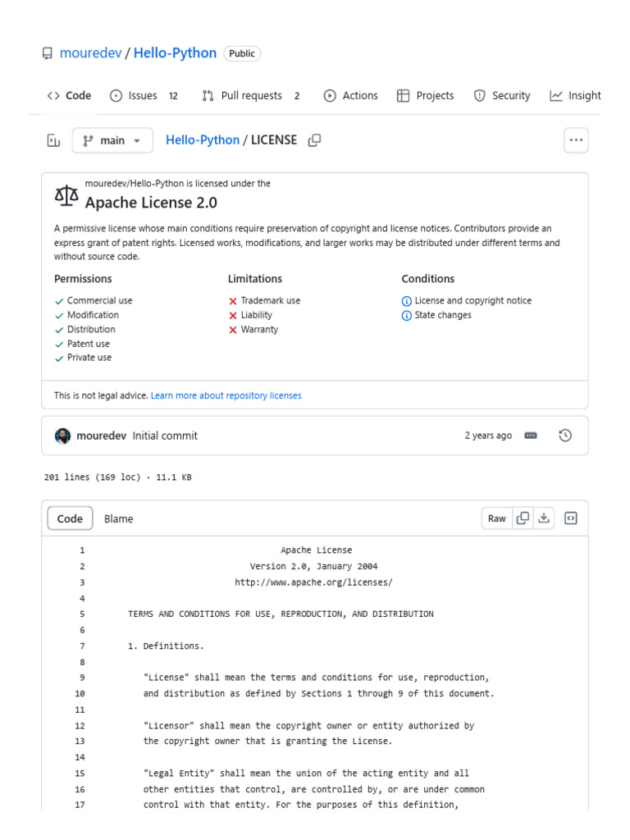Open the Hello-Python repository title link

pyautogui.click(x=175, y=53)
